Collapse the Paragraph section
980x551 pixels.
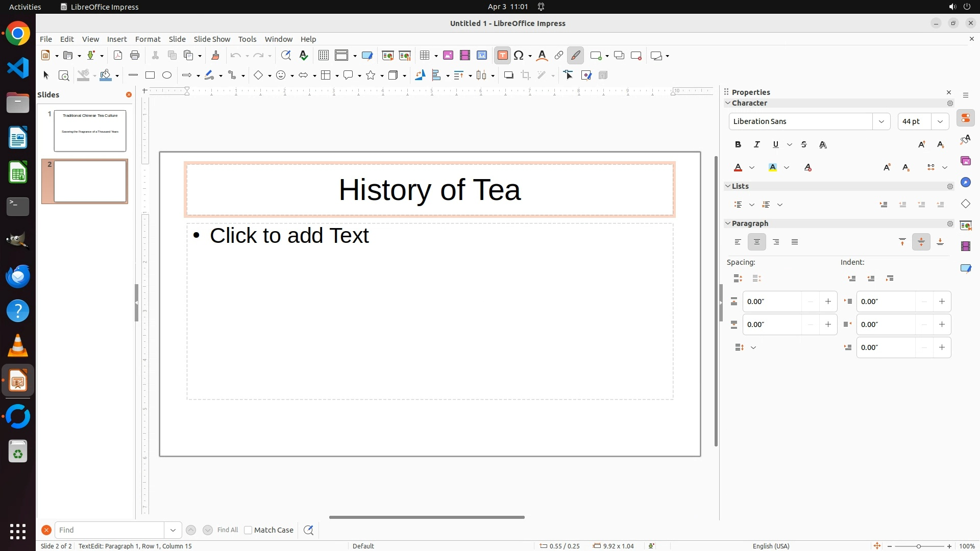coord(728,223)
